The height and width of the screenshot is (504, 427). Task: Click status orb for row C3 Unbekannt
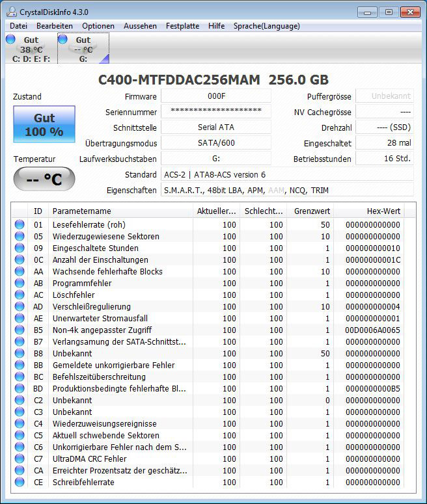pyautogui.click(x=20, y=412)
